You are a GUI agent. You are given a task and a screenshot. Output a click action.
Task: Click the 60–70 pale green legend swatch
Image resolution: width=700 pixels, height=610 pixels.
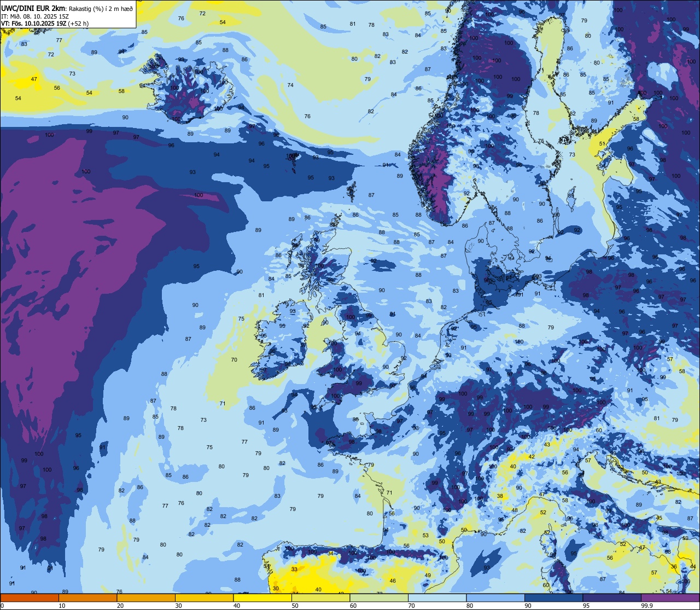(x=379, y=597)
